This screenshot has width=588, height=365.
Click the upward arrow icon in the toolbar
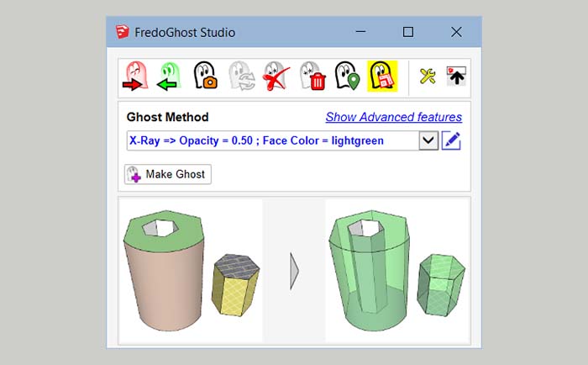[x=455, y=77]
